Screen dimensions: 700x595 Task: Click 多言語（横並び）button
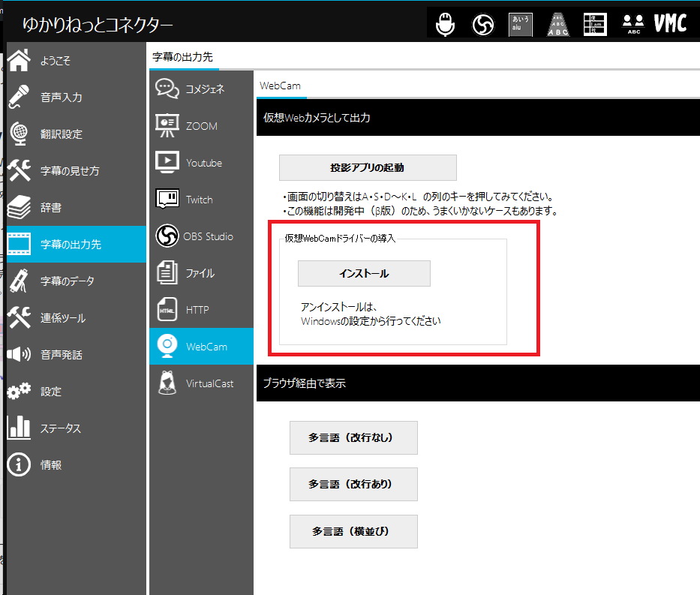click(x=353, y=531)
